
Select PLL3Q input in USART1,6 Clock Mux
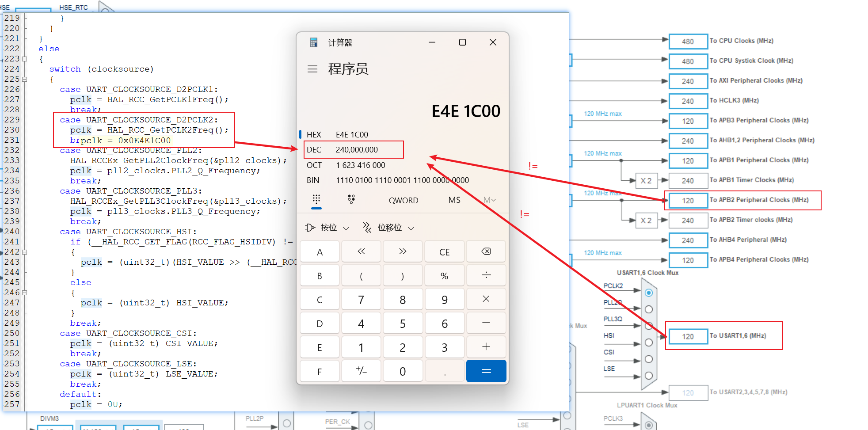648,326
